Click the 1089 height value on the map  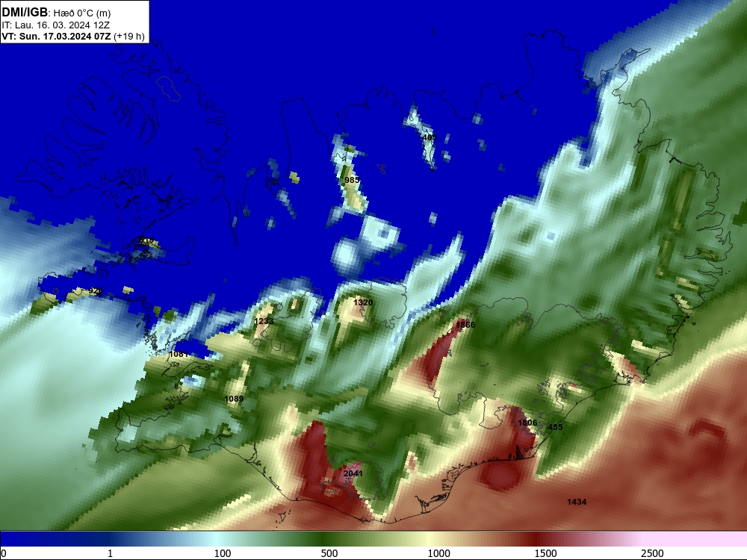(x=234, y=399)
